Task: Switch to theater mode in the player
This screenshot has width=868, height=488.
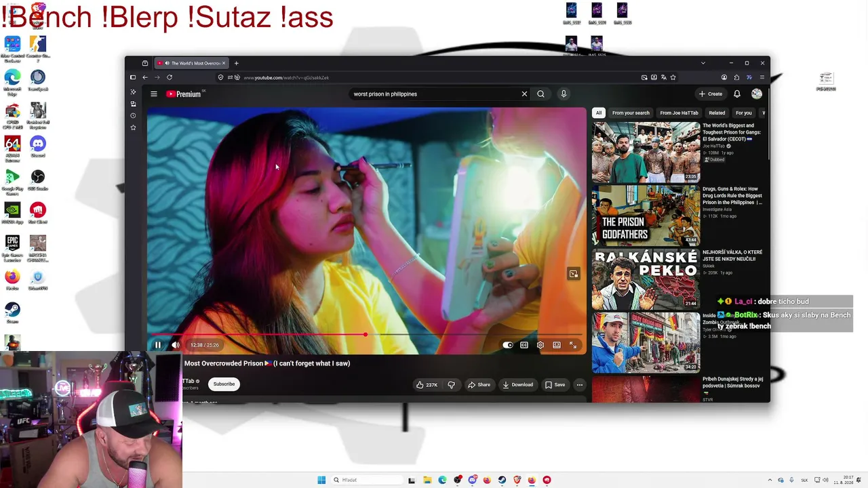Action: tap(557, 345)
